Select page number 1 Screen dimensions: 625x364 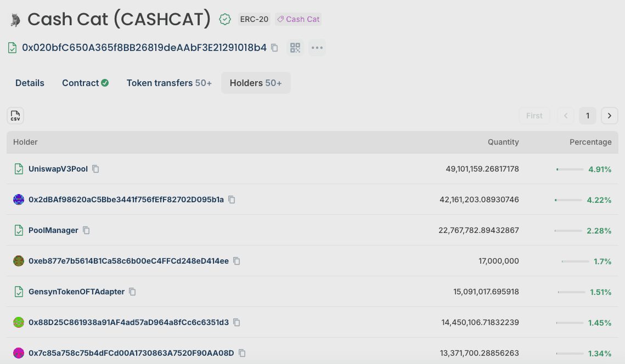coord(588,116)
